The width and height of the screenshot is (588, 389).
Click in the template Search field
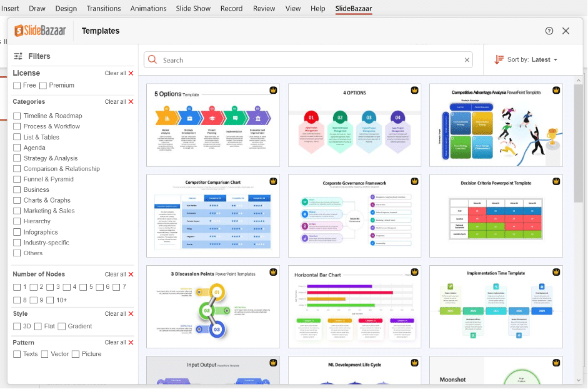coord(308,60)
